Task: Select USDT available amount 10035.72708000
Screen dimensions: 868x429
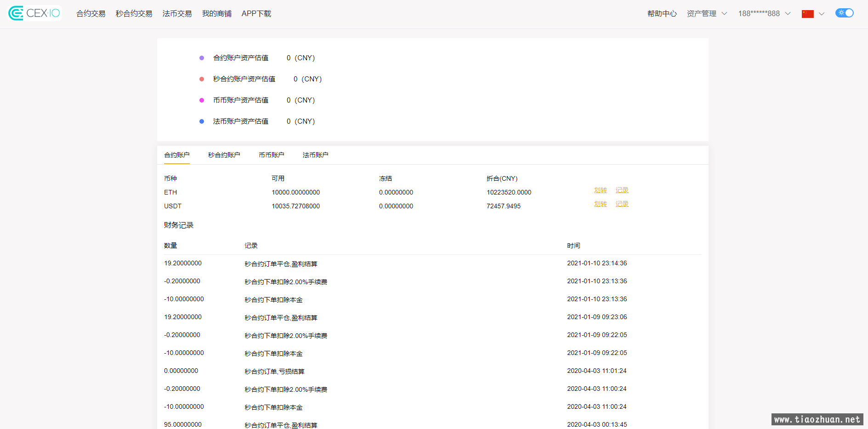Action: click(x=296, y=206)
